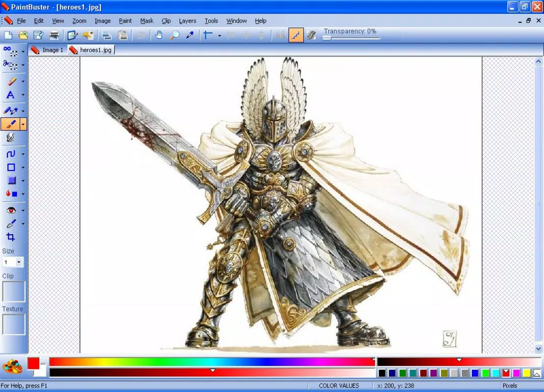Select the Text tool letter A
Screen dimensions: 544x392
click(11, 95)
